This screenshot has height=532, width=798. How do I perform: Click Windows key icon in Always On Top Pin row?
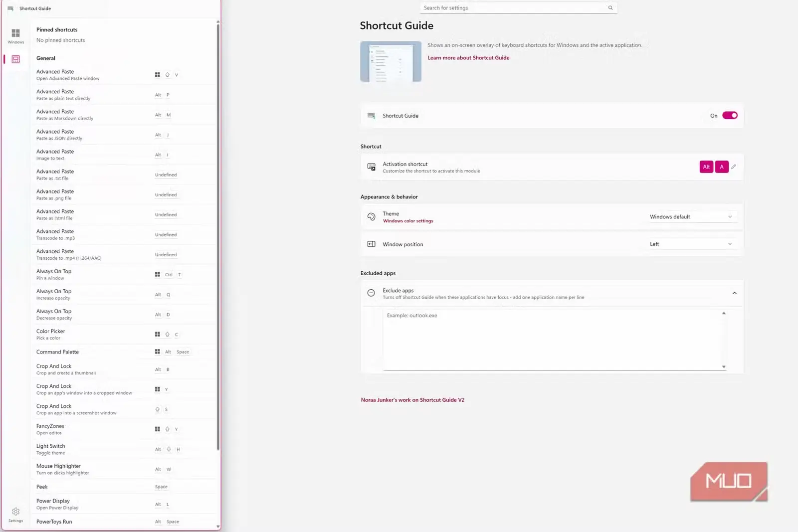point(157,274)
